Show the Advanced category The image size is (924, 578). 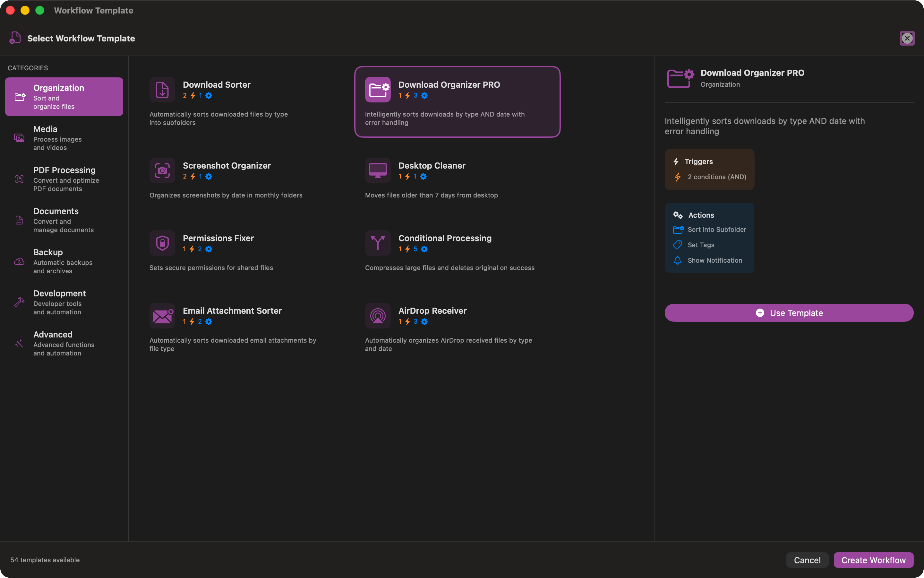64,344
